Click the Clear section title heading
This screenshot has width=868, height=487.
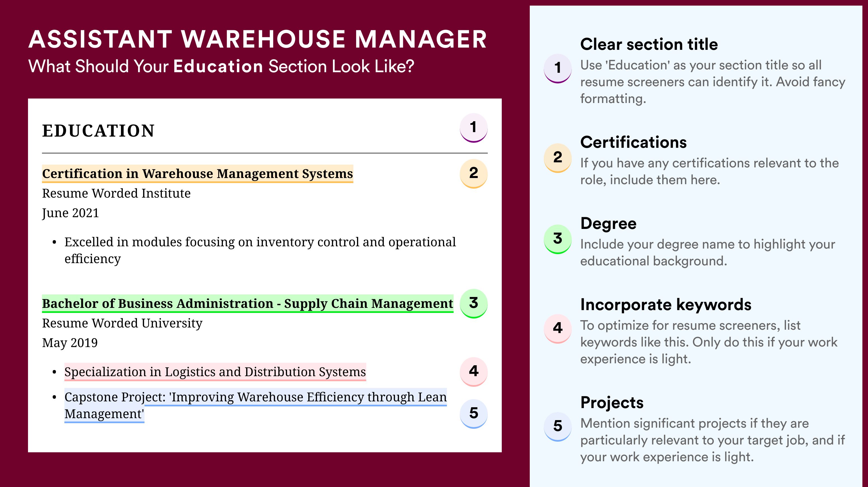(649, 44)
